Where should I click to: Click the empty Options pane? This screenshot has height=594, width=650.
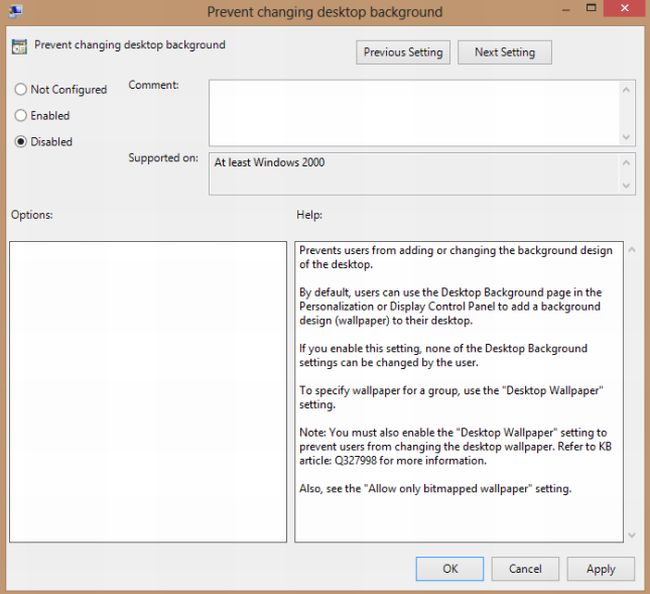tap(148, 392)
